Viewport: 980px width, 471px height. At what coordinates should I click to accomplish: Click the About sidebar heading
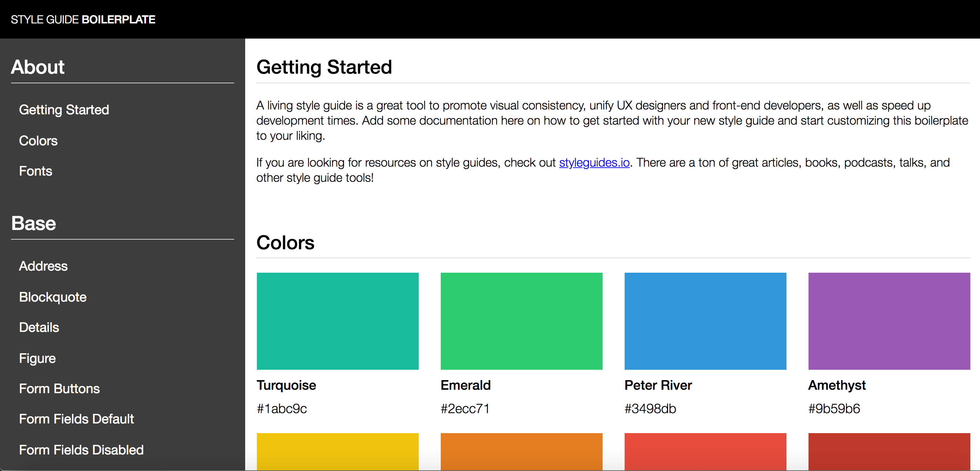38,67
